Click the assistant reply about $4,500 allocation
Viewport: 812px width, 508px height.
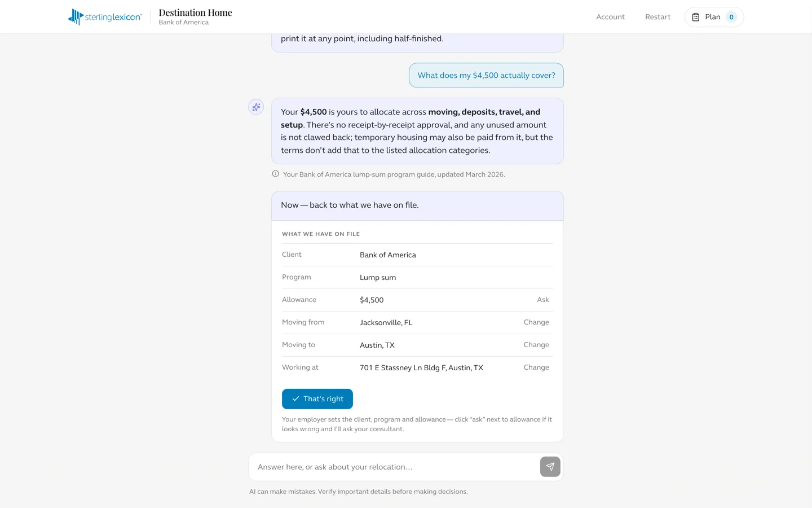(x=417, y=131)
